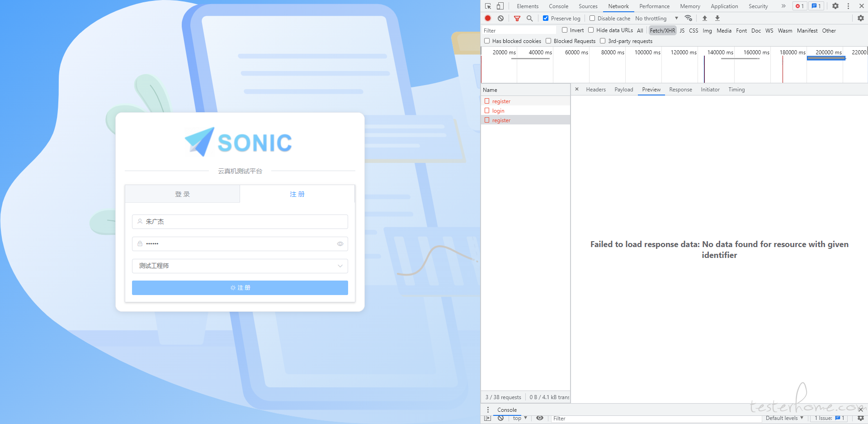Click the blue 注册 submit button
This screenshot has width=868, height=424.
(240, 288)
